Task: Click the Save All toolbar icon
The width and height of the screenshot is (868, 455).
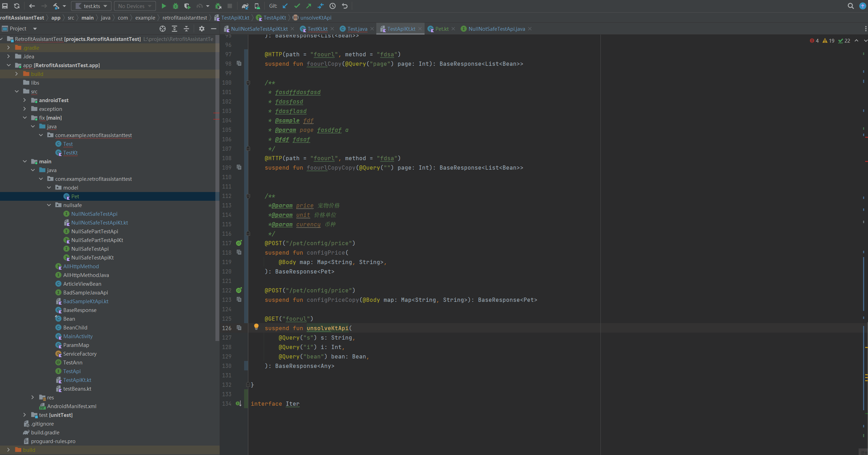Action: coord(5,6)
